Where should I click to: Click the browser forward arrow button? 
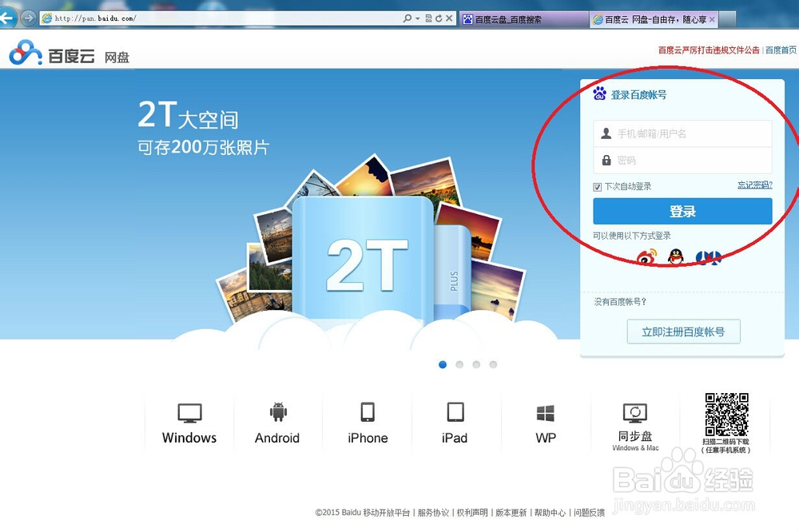pyautogui.click(x=29, y=18)
